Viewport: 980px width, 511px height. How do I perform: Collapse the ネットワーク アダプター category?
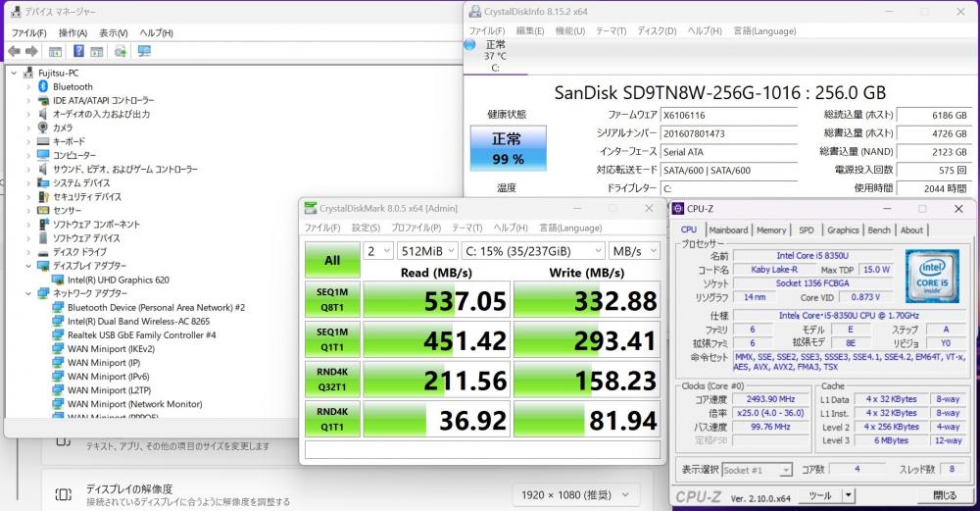point(28,293)
